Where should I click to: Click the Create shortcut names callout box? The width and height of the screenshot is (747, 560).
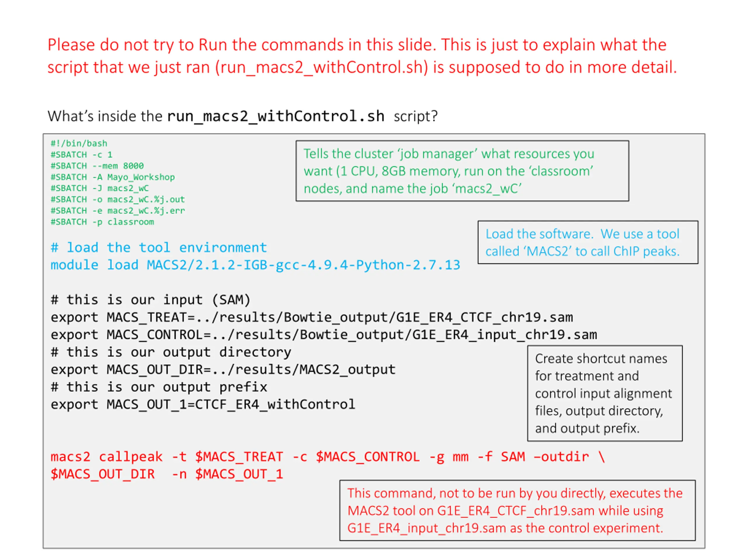pyautogui.click(x=605, y=393)
